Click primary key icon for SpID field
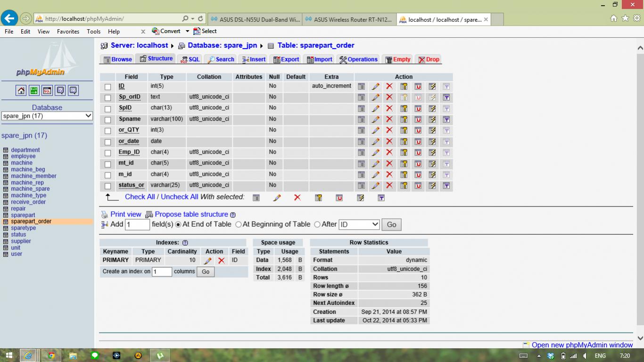The height and width of the screenshot is (362, 644). (x=404, y=108)
